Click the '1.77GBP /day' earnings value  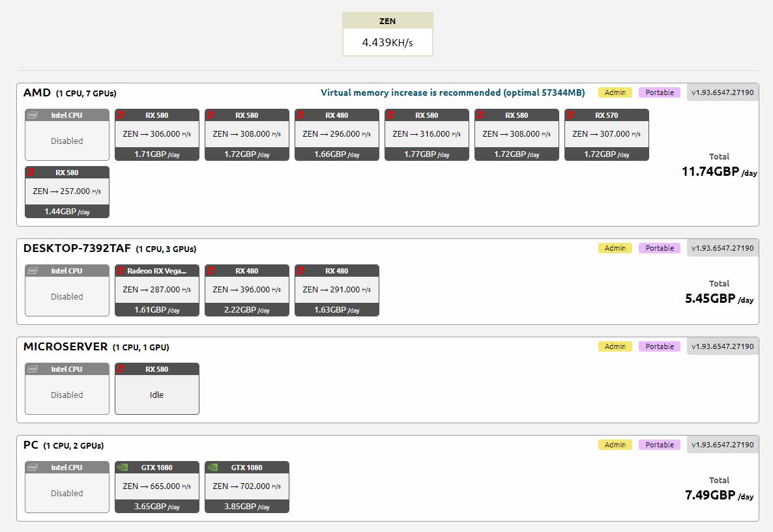click(426, 154)
